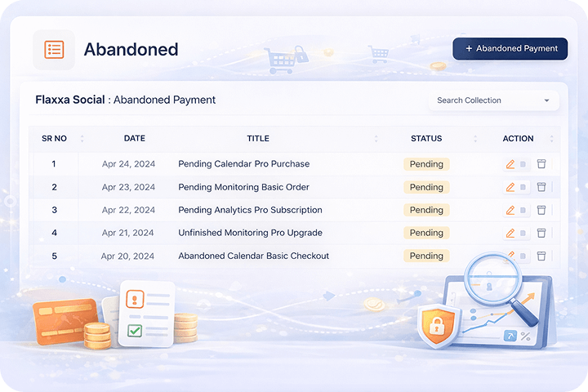Trash the Unfinished Monitoring Pro Upgrade record

[x=540, y=233]
